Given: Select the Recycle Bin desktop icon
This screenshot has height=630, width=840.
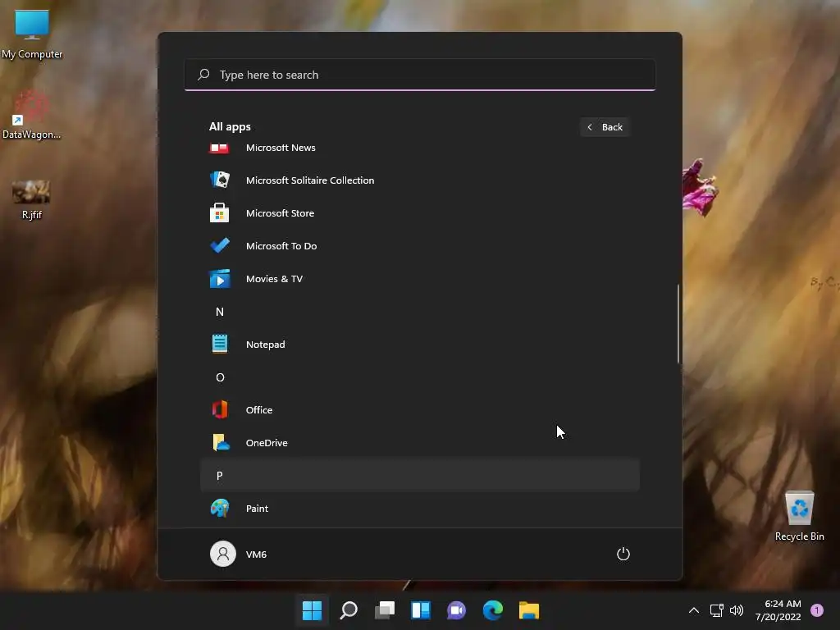Looking at the screenshot, I should coord(799,517).
